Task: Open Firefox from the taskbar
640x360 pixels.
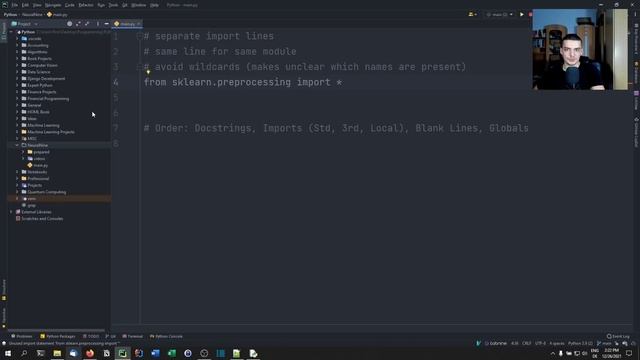Action: click(90, 353)
